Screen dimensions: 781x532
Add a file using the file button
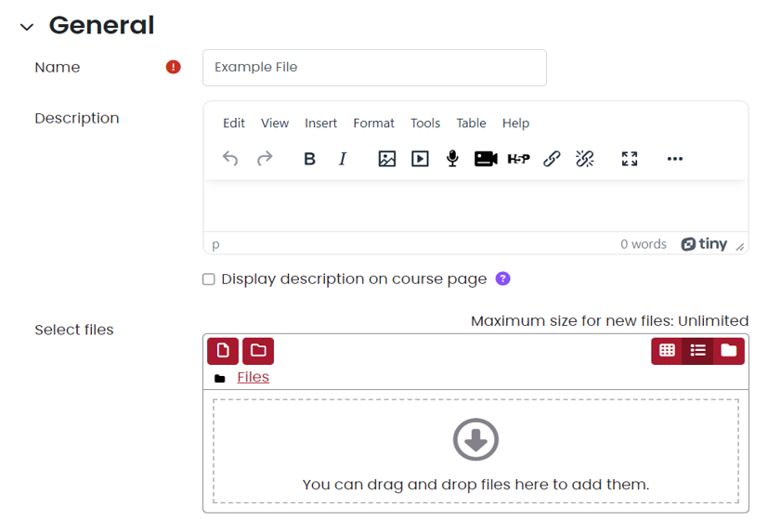click(x=223, y=350)
